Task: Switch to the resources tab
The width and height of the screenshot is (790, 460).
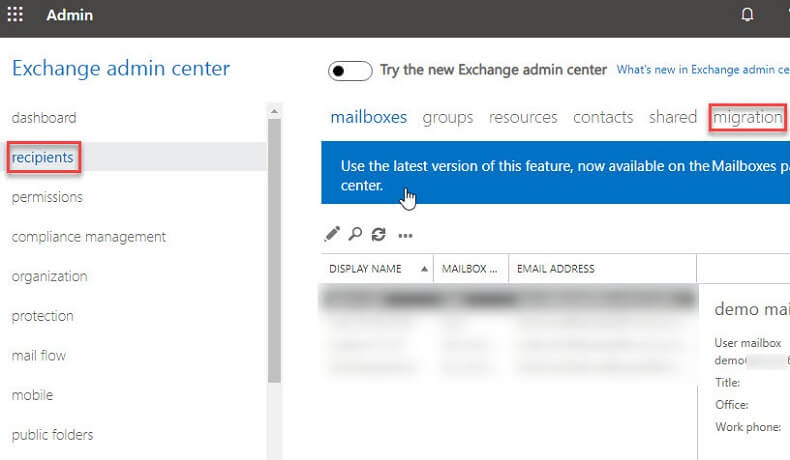Action: (523, 117)
